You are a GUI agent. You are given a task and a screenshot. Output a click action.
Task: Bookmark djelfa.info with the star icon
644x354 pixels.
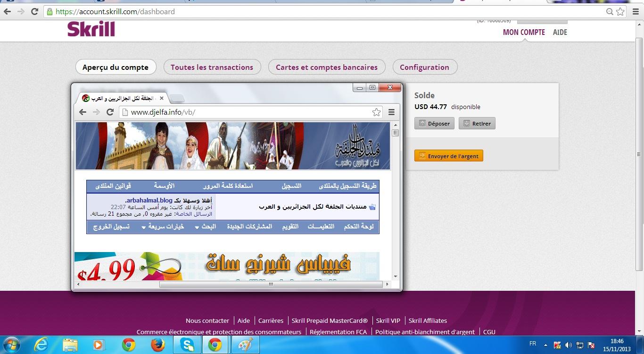(376, 112)
